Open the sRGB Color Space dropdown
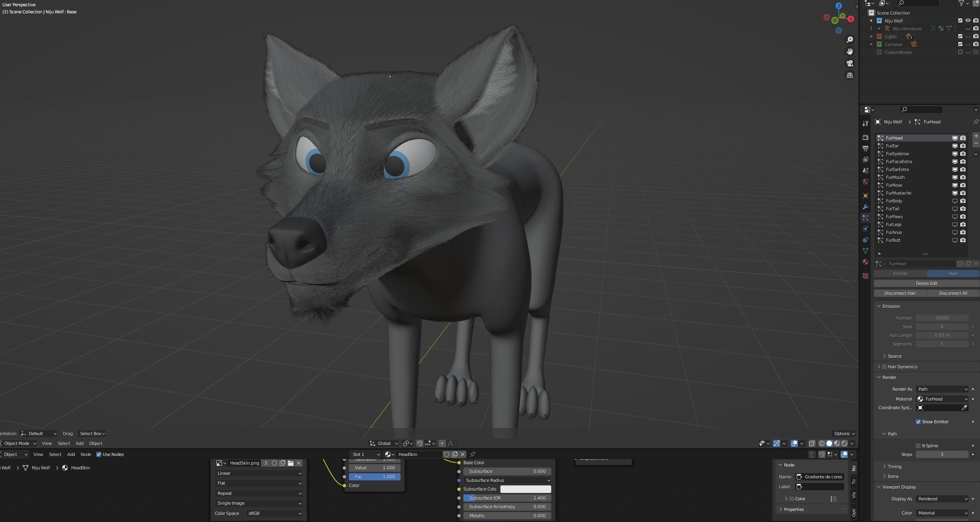Viewport: 980px width, 522px height. click(274, 513)
